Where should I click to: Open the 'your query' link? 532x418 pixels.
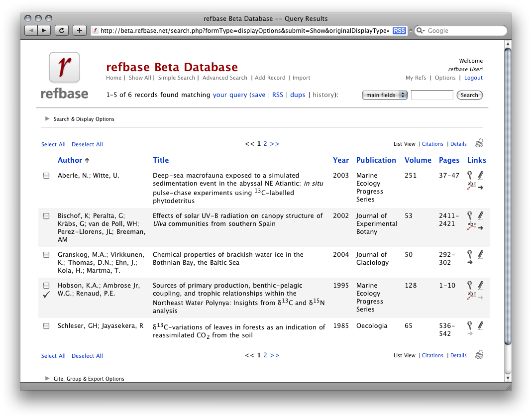click(x=230, y=95)
